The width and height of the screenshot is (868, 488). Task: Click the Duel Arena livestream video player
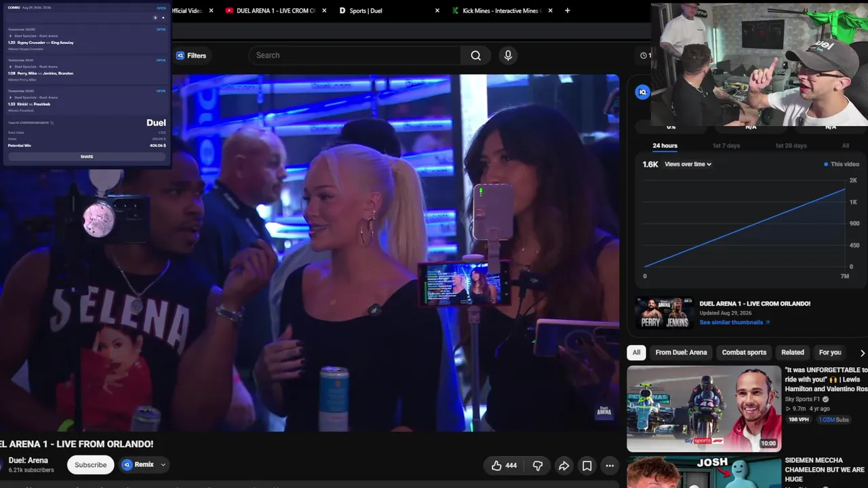309,253
